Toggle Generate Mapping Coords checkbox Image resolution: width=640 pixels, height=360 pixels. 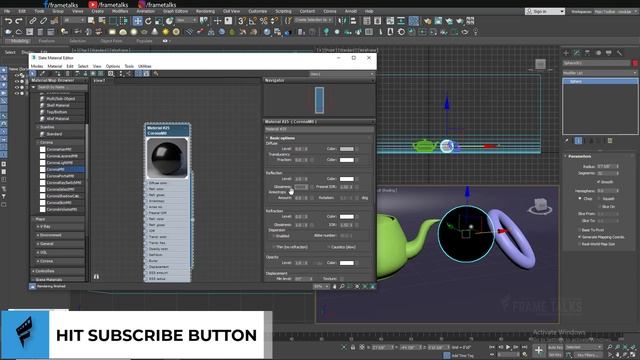point(579,237)
